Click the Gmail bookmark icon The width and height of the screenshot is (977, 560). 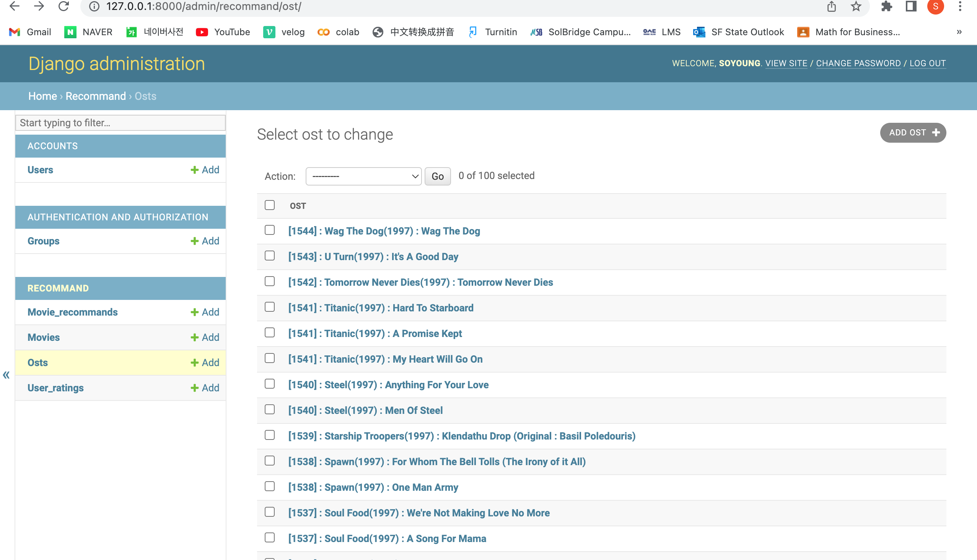(x=15, y=32)
